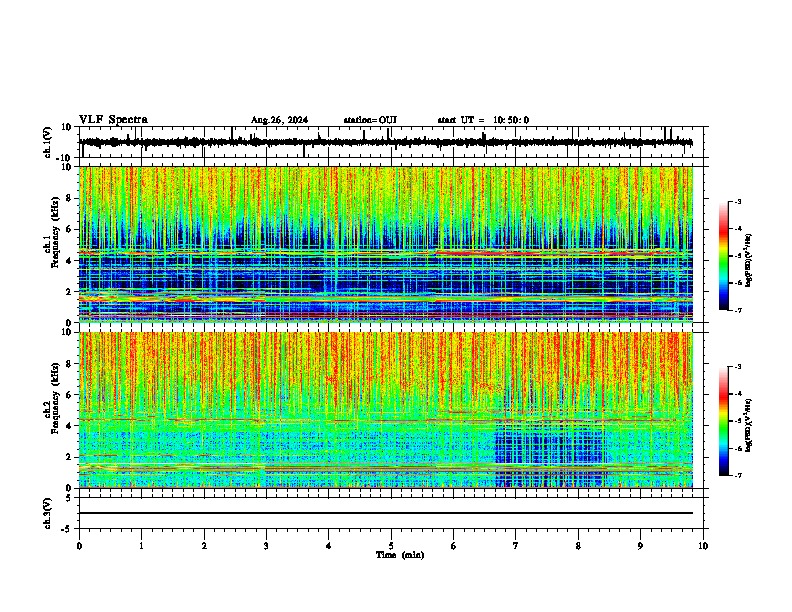Select the date text "Aug.26, 2024"
Viewport: 792px width, 612px height.
click(279, 120)
